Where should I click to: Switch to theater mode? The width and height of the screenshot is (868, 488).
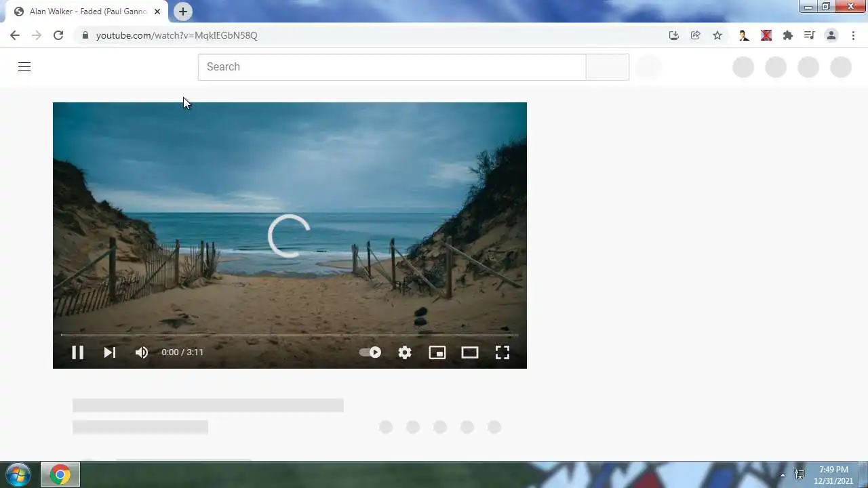[470, 352]
